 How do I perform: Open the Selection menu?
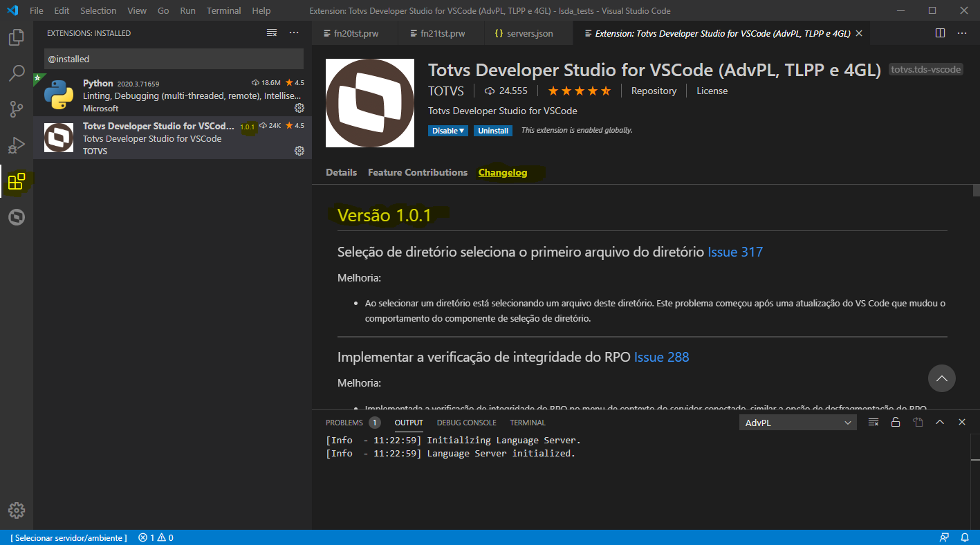click(98, 11)
